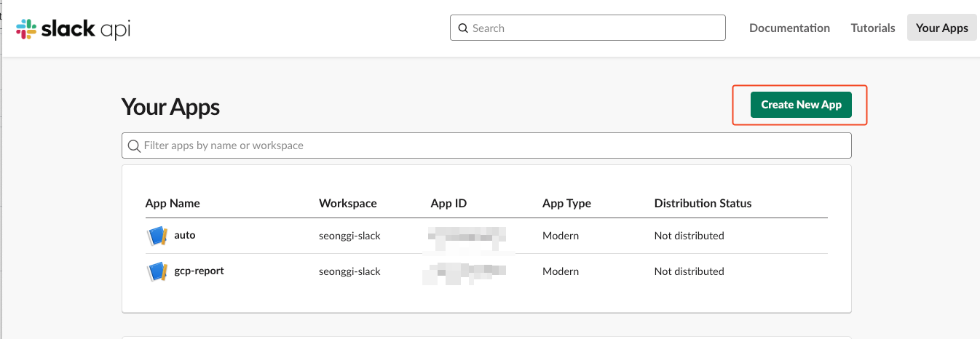Focus the top Search input field
Image resolution: width=980 pixels, height=339 pixels.
click(x=588, y=28)
